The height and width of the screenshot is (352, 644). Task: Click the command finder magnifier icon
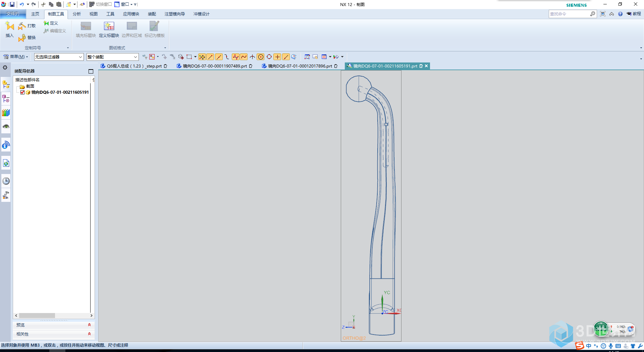(x=593, y=14)
